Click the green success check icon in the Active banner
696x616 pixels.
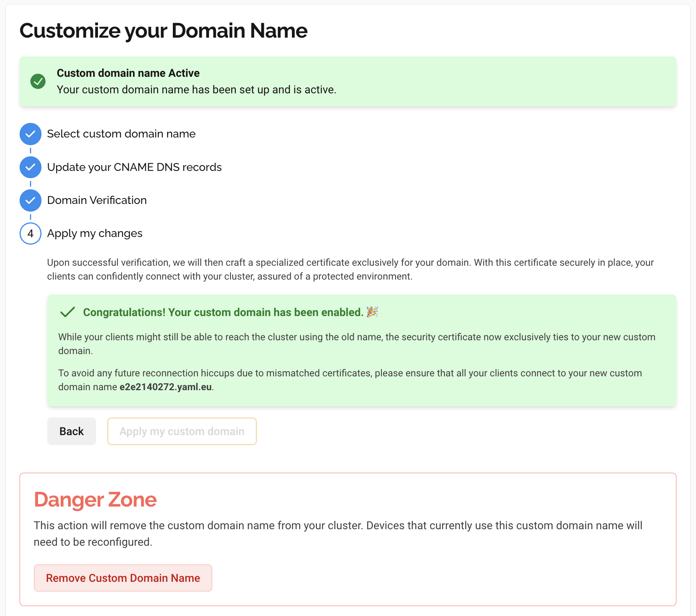click(38, 81)
